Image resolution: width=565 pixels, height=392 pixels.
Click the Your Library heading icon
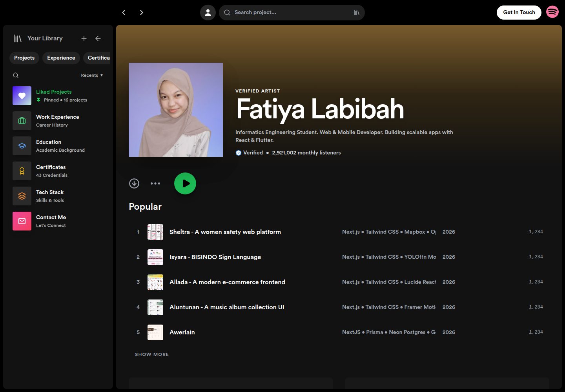point(18,38)
